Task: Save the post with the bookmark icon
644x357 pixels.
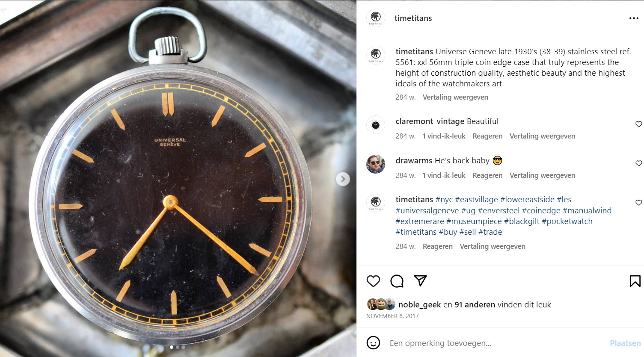Action: coord(635,281)
